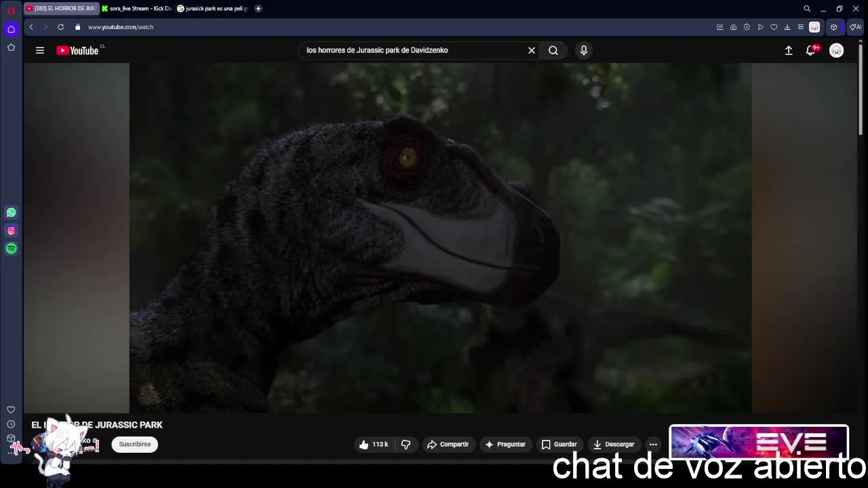Like the video with 113 k likes
Screen dimensions: 868x488
(374, 445)
